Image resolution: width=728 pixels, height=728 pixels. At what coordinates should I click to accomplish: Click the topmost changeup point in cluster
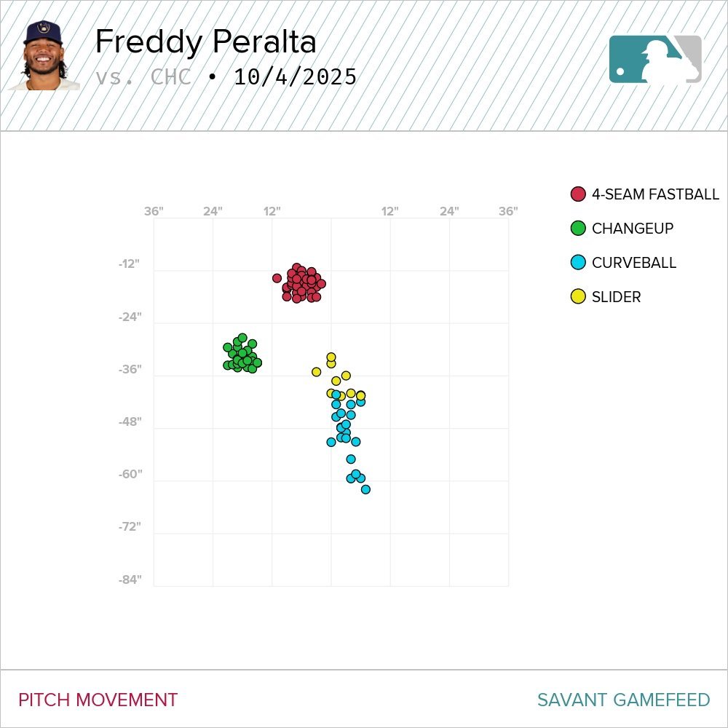point(242,338)
